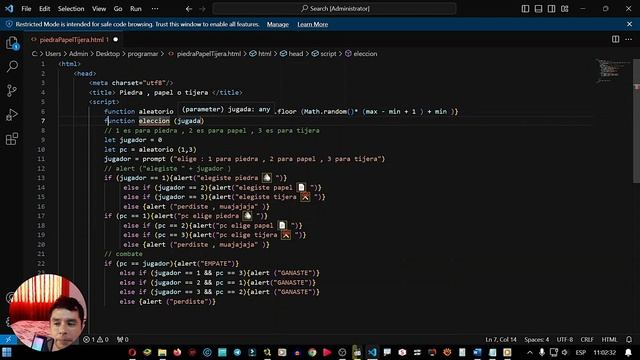
Task: Click the Manage link in banner
Action: click(x=278, y=24)
